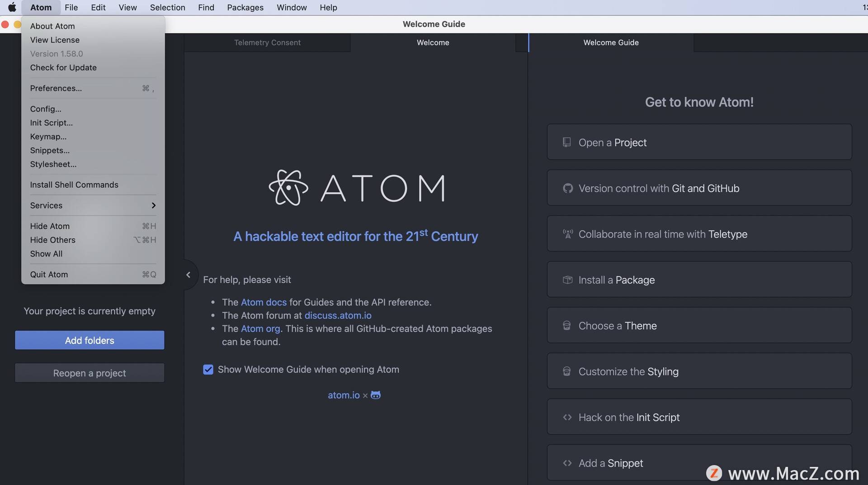Screen dimensions: 868x485
Task: Open Preferences... from the Atom menu
Action: click(93, 88)
